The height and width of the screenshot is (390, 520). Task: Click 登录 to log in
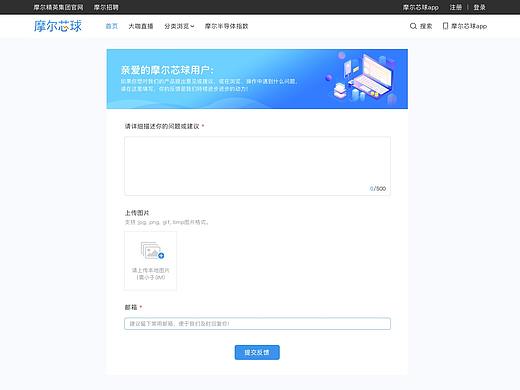(x=479, y=7)
